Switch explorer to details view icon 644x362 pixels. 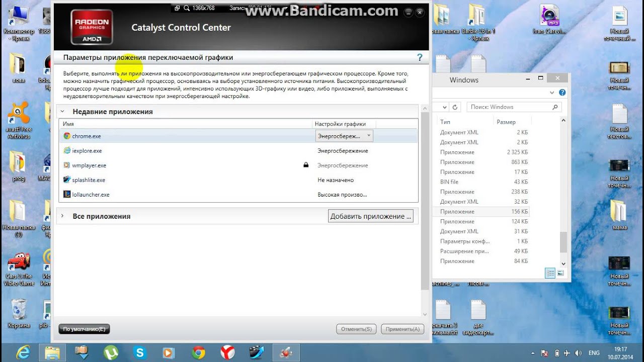(x=550, y=273)
